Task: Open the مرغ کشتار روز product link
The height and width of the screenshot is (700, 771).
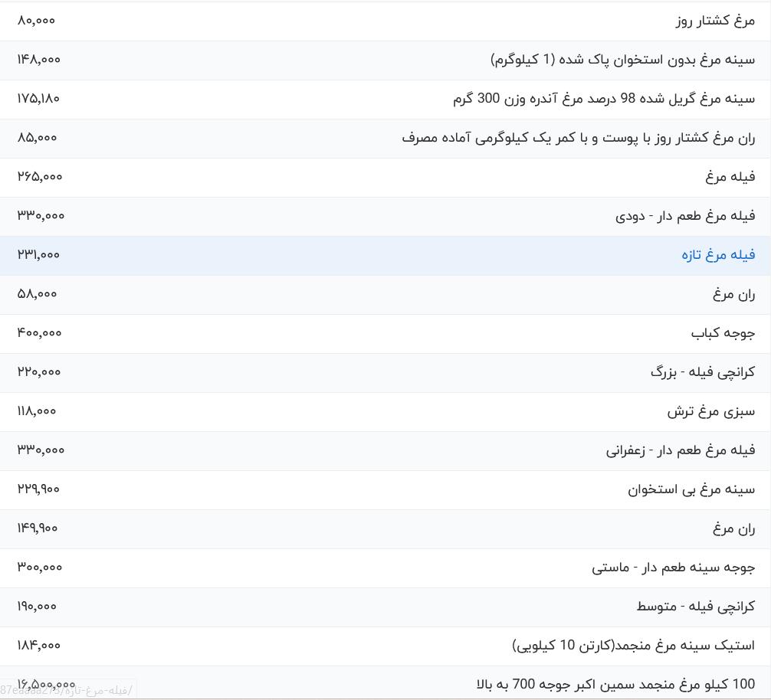Action: (715, 21)
